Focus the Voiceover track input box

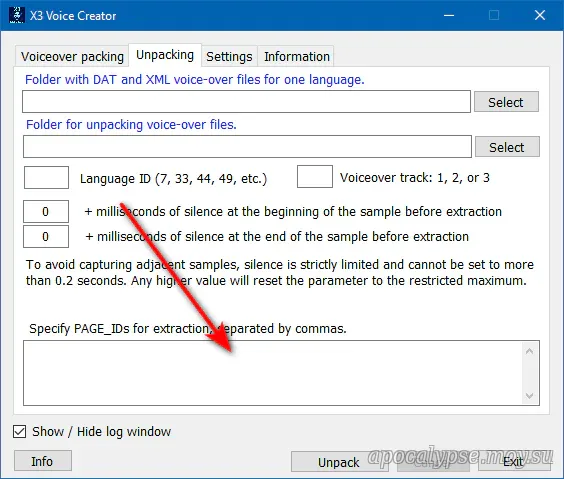tap(315, 177)
